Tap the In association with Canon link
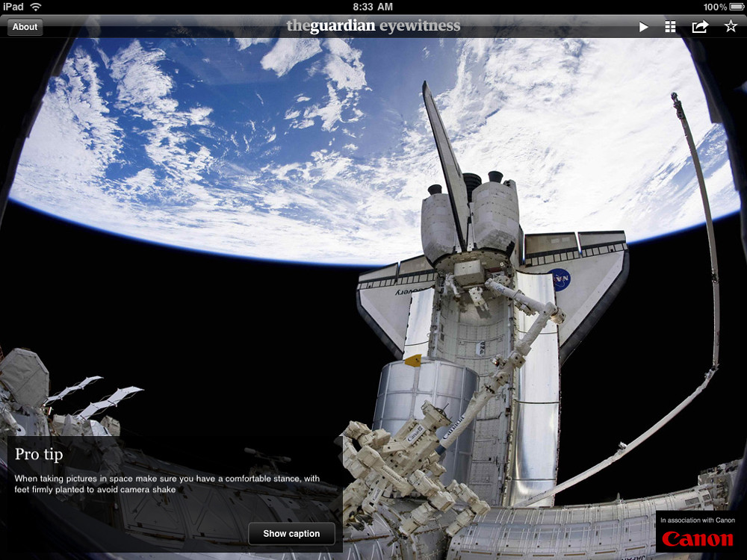 coord(698,520)
